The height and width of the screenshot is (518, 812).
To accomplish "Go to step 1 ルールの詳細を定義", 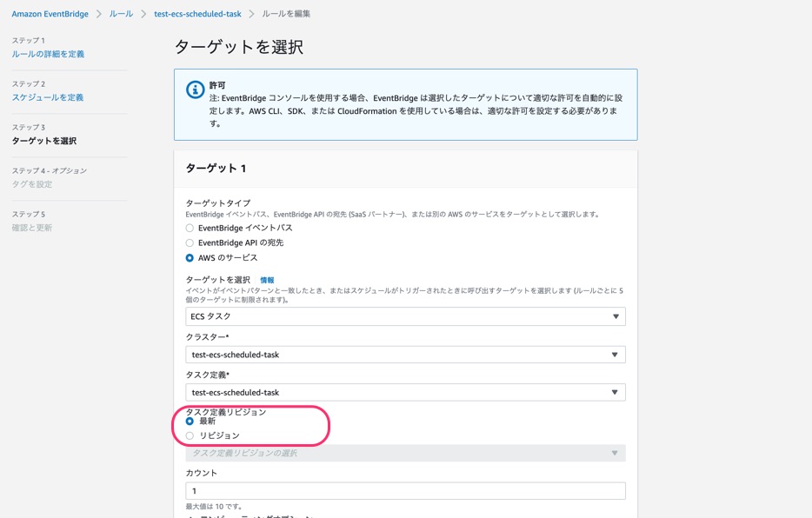I will [x=48, y=54].
